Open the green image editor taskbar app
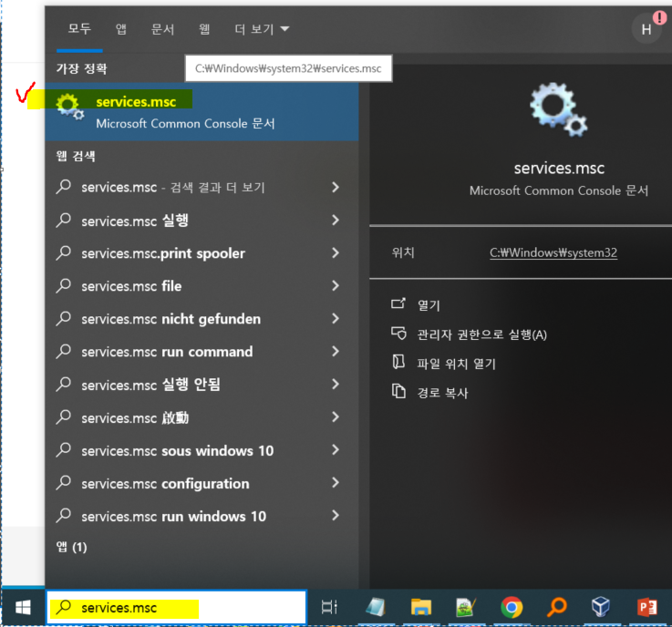Image resolution: width=672 pixels, height=627 pixels. [465, 607]
